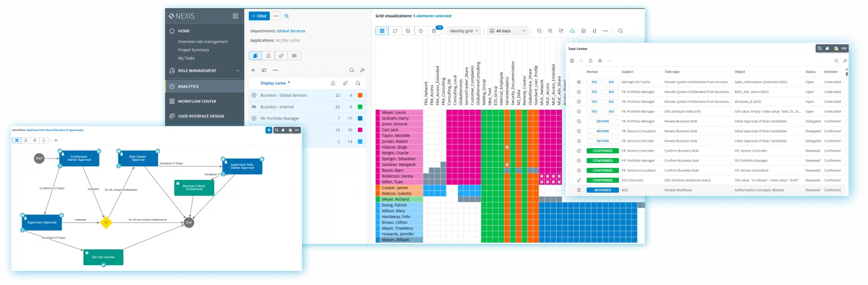This screenshot has height=285, width=868.
Task: Open My Tasks under Home
Action: (186, 58)
